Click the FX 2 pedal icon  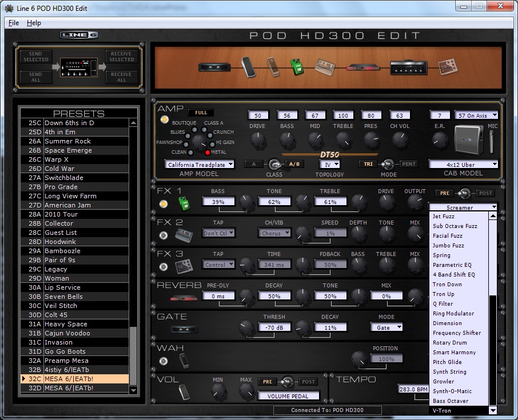(184, 235)
